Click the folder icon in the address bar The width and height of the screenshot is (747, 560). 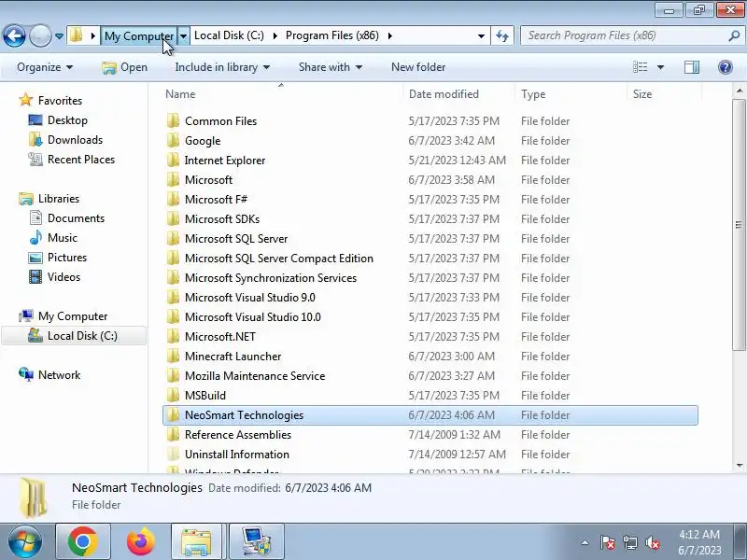(77, 35)
